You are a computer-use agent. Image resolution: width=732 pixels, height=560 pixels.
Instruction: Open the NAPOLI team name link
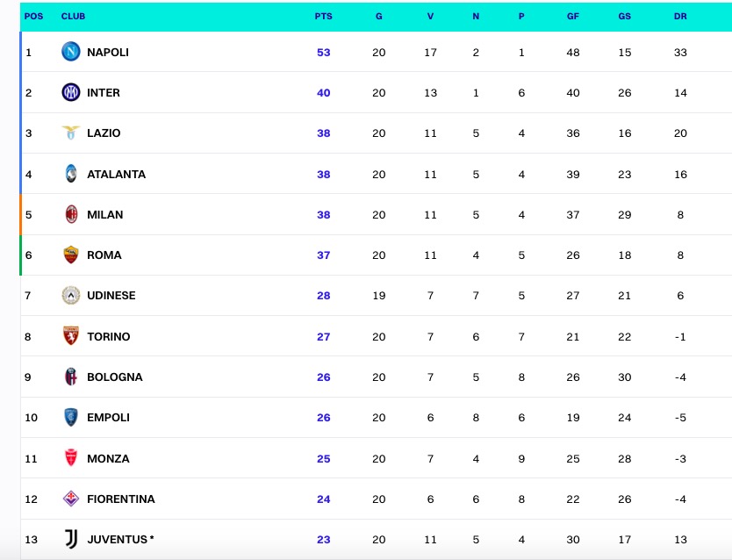point(108,53)
